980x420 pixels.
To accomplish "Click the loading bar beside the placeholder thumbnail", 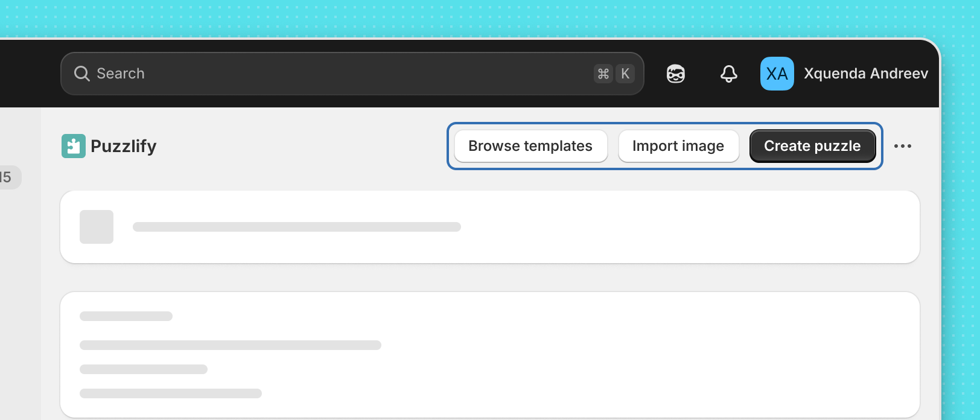I will click(x=297, y=227).
